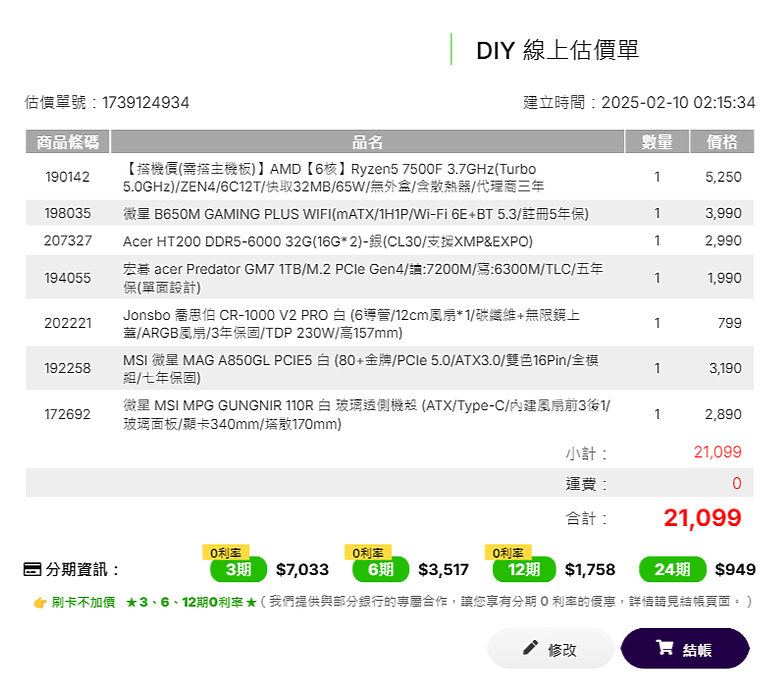Click the pointing hand emoji before 刷卡不加價
This screenshot has width=780, height=692.
40,603
